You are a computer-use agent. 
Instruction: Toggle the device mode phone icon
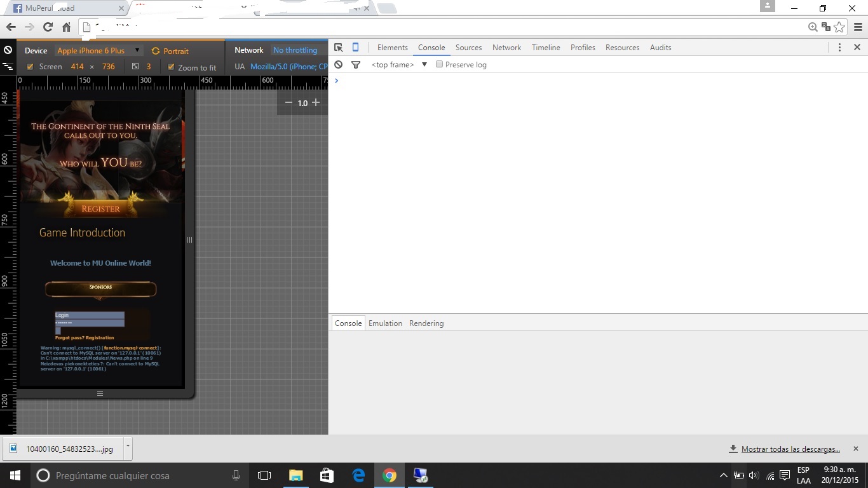coord(356,48)
